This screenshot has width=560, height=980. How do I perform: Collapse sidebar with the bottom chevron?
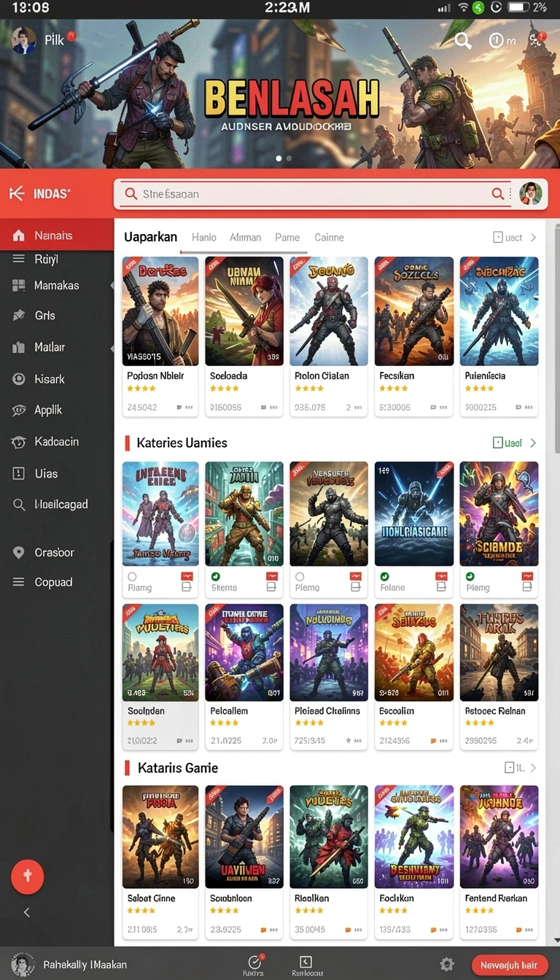click(x=27, y=912)
